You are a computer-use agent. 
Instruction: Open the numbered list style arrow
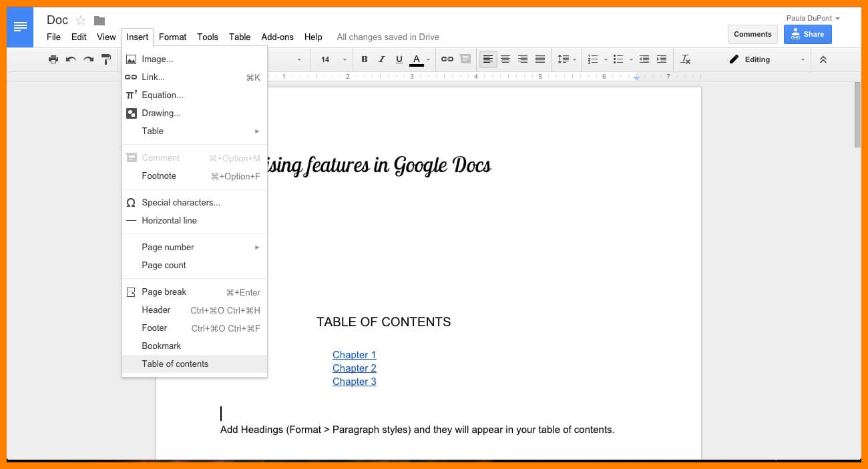606,59
